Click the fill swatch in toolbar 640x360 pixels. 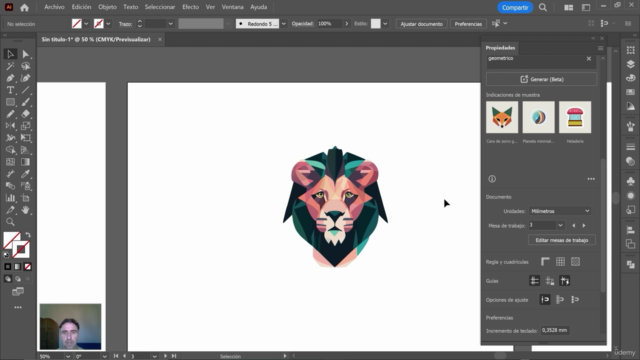click(11, 240)
